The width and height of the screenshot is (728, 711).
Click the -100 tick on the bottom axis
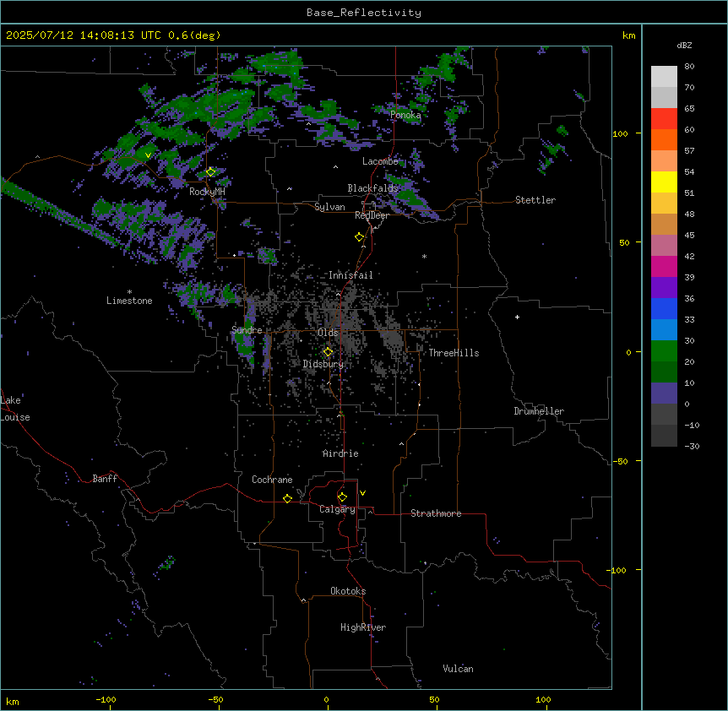[x=106, y=699]
